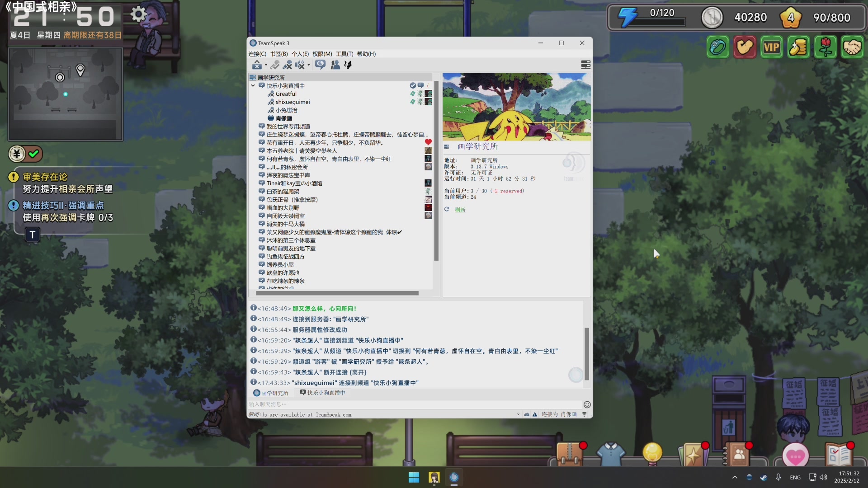
Task: Open the lightbulb hint icon in game
Action: click(x=652, y=453)
